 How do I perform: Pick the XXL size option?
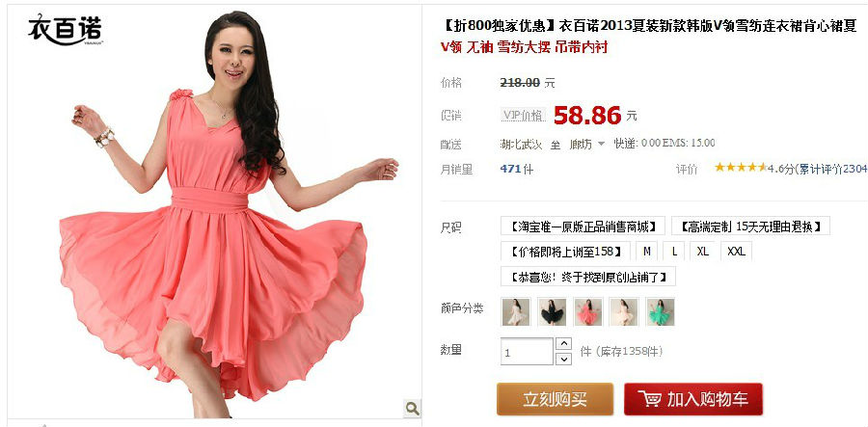pyautogui.click(x=736, y=252)
